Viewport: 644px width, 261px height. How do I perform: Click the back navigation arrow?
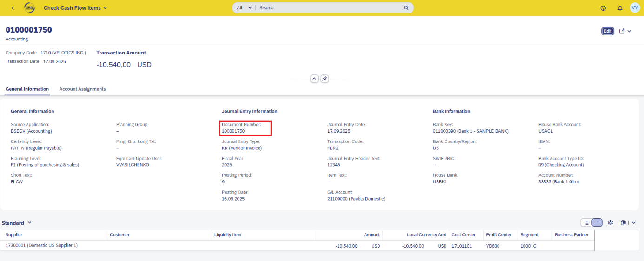pos(13,8)
